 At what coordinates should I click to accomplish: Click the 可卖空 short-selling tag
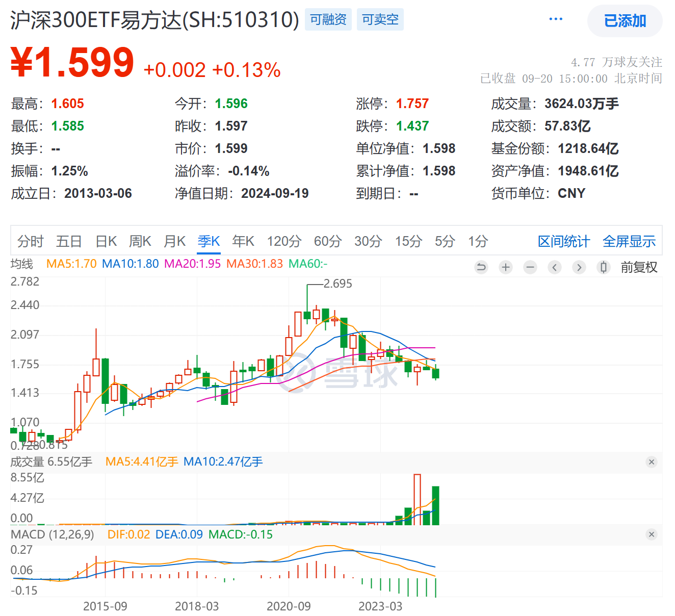pos(380,19)
